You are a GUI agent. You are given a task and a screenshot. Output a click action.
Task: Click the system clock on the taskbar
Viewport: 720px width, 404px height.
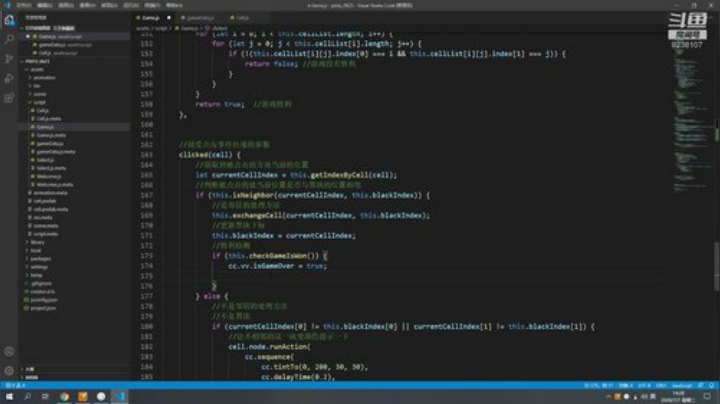(x=678, y=397)
